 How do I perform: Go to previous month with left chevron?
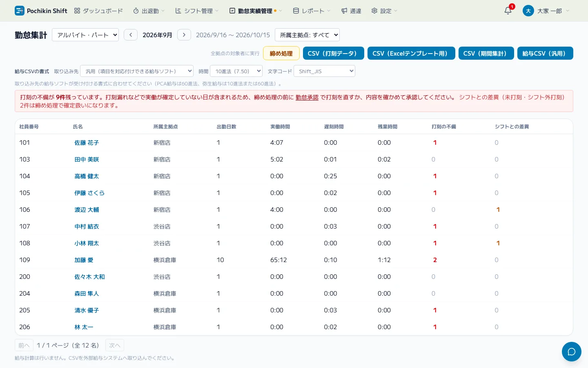[x=131, y=35]
